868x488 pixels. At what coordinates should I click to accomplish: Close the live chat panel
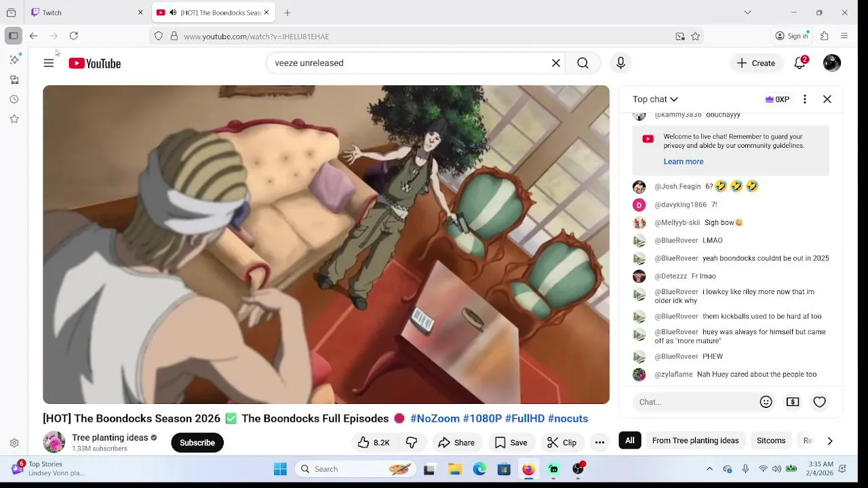[x=827, y=99]
